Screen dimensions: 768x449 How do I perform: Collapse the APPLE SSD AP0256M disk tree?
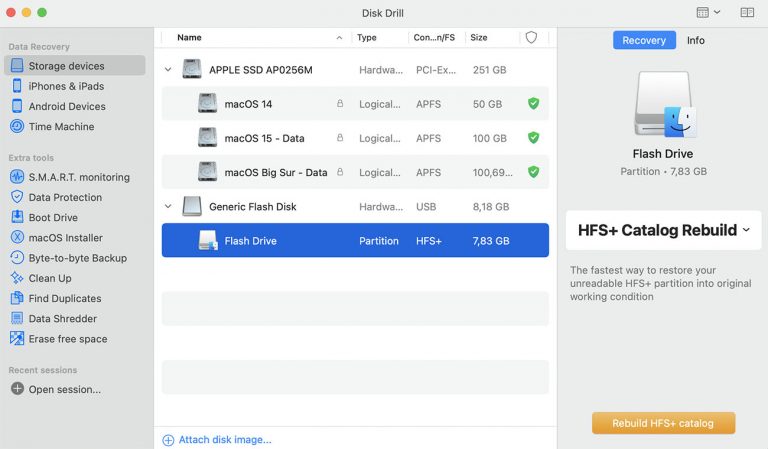tap(168, 70)
